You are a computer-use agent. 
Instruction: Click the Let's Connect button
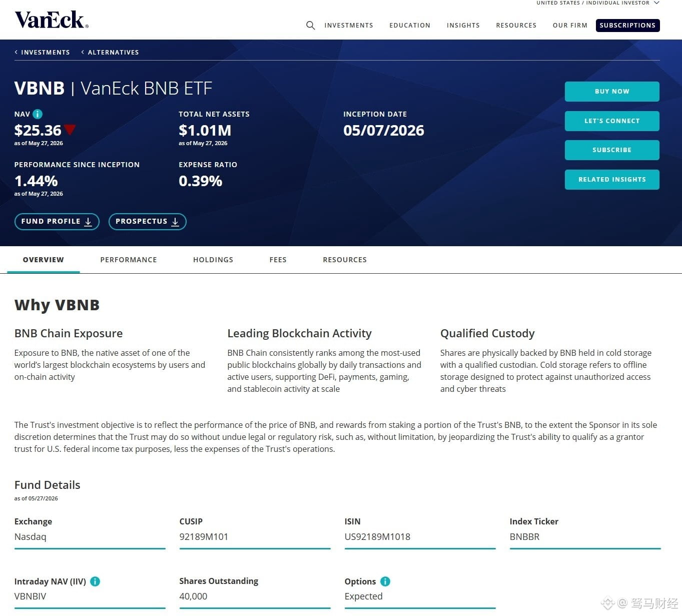[612, 121]
